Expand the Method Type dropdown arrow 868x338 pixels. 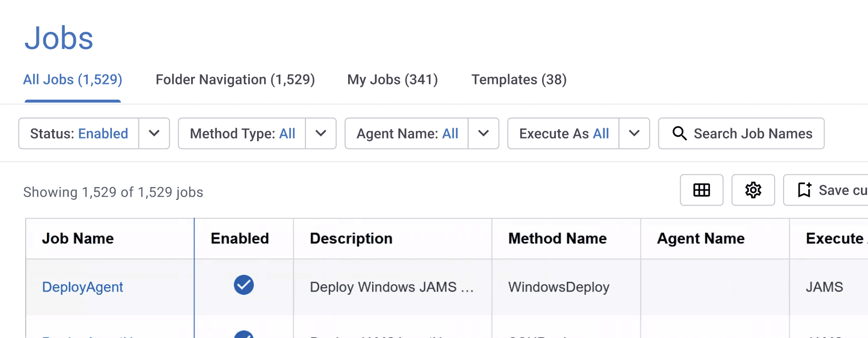pos(321,133)
